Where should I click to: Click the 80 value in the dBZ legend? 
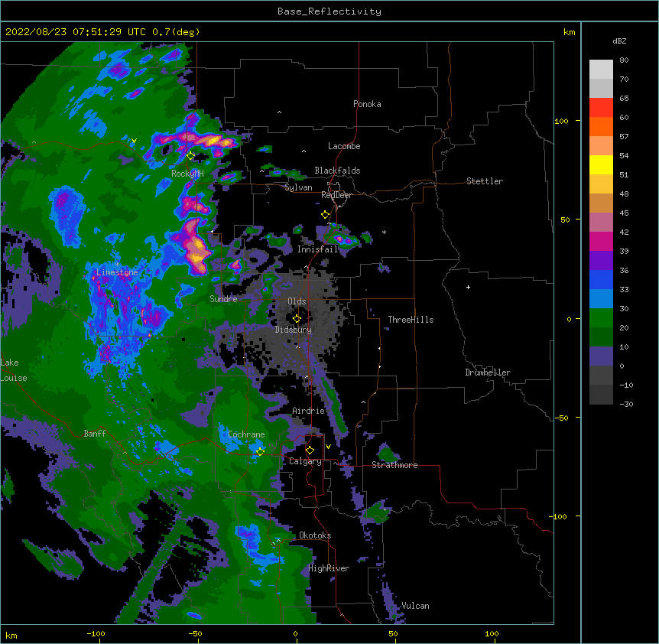(x=624, y=60)
